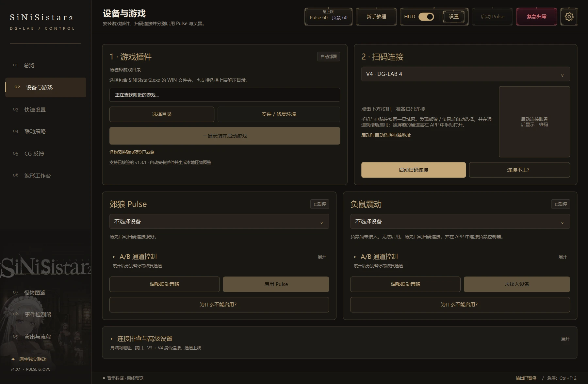Click 调整联动策略 in 郊狼 Pulse card
The image size is (588, 384).
tap(164, 284)
